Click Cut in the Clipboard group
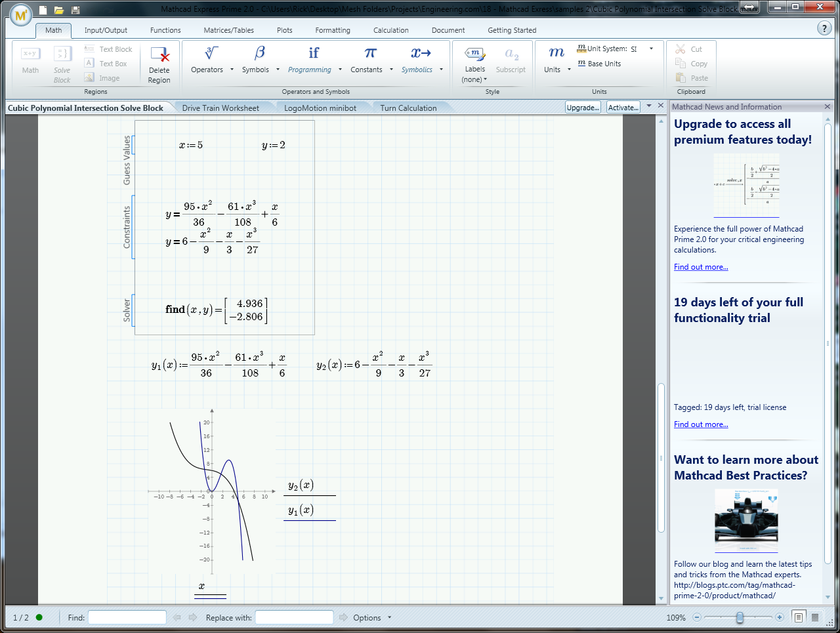Viewport: 840px width, 633px height. (688, 49)
